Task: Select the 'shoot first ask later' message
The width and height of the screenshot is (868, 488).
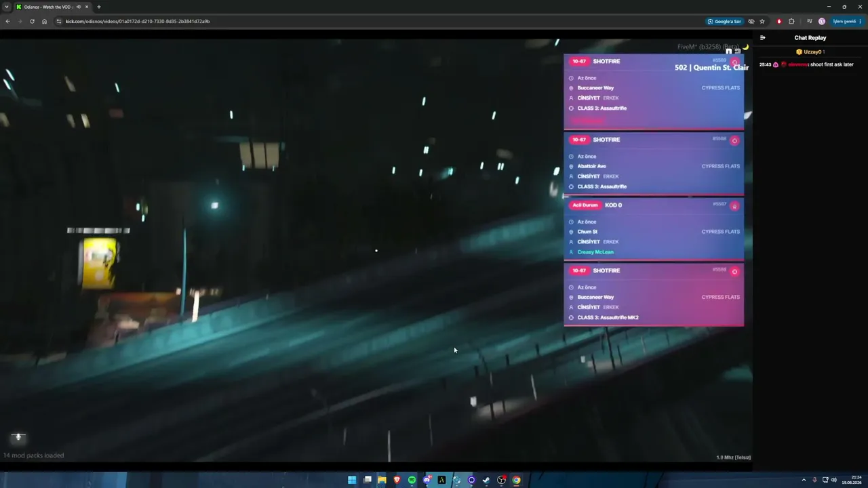Action: tap(832, 64)
